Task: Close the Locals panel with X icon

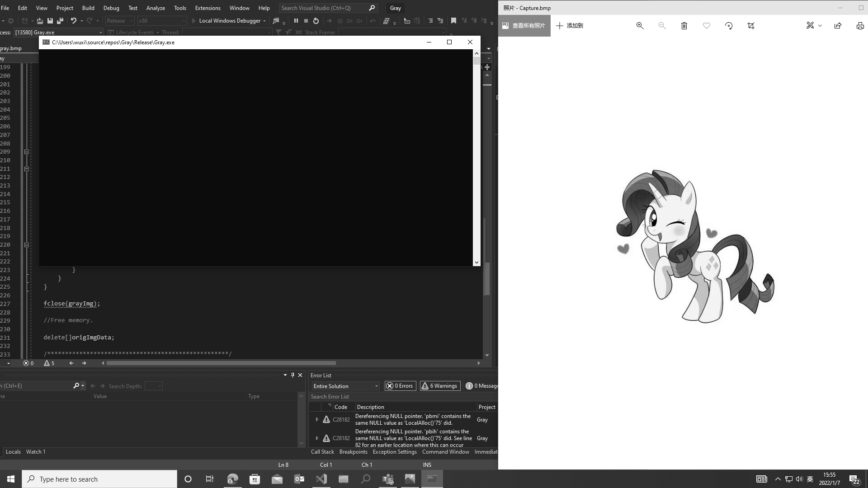Action: point(300,375)
